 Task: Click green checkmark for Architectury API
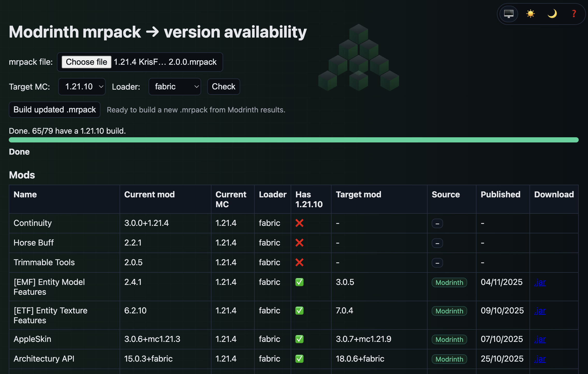299,359
